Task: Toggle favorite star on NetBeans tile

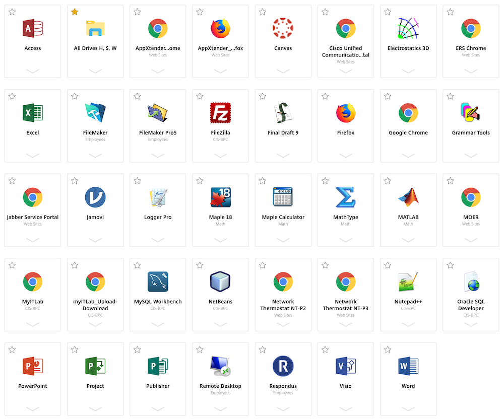Action: (200, 265)
